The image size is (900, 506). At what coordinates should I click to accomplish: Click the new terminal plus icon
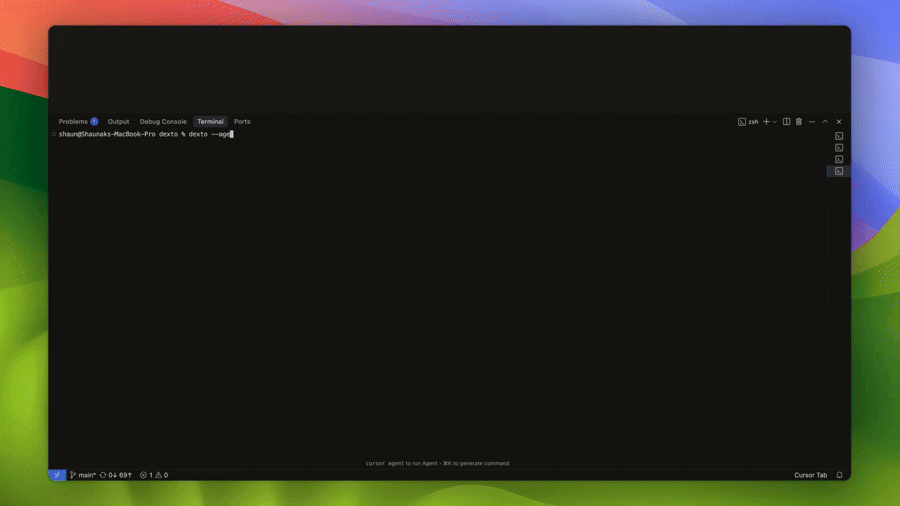pos(766,122)
